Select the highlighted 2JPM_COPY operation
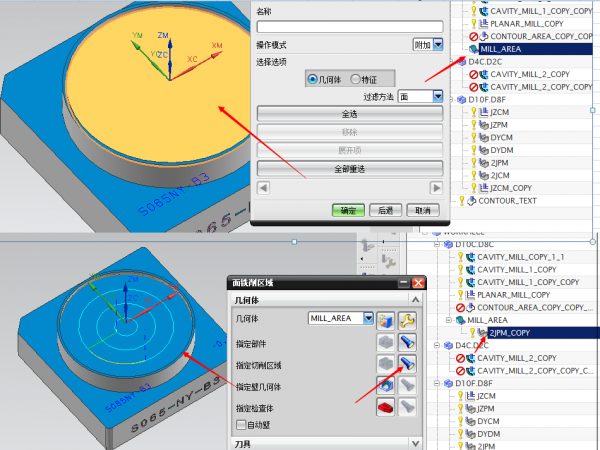 click(x=509, y=333)
